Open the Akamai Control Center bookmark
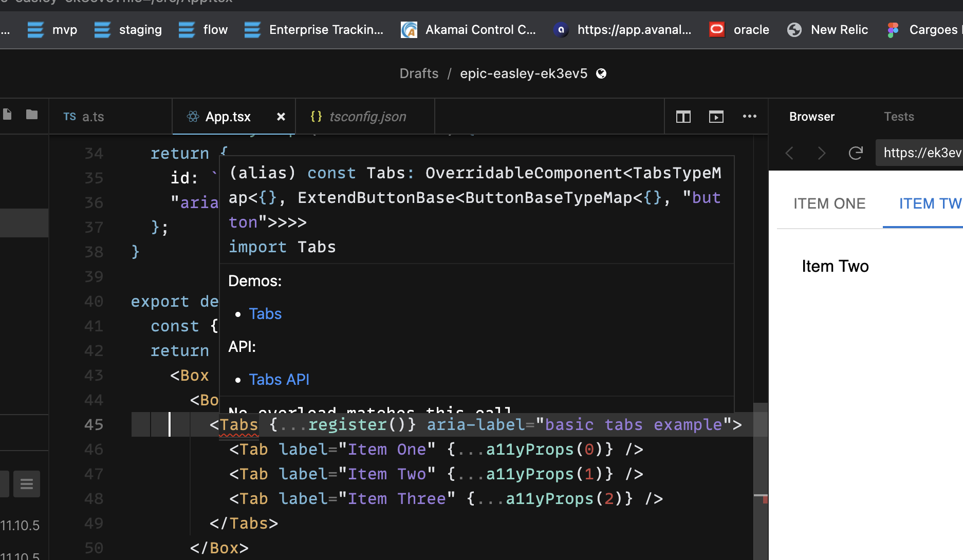 468,30
